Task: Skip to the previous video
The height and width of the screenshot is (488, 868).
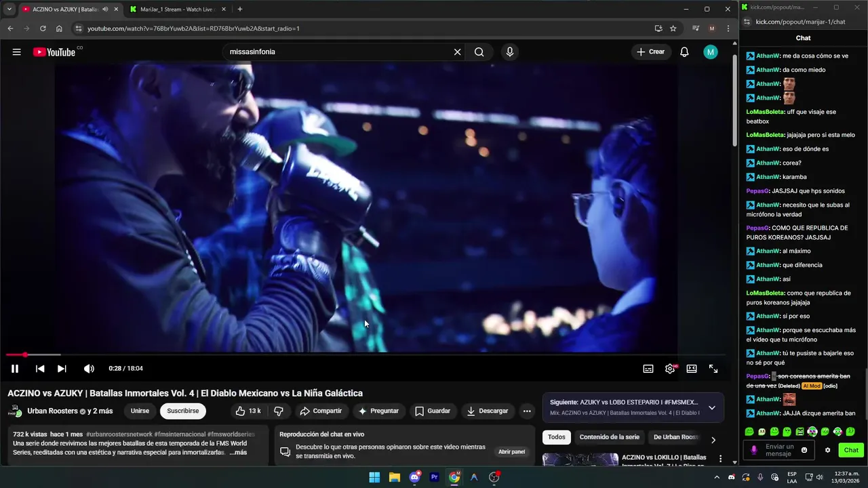Action: pyautogui.click(x=40, y=369)
